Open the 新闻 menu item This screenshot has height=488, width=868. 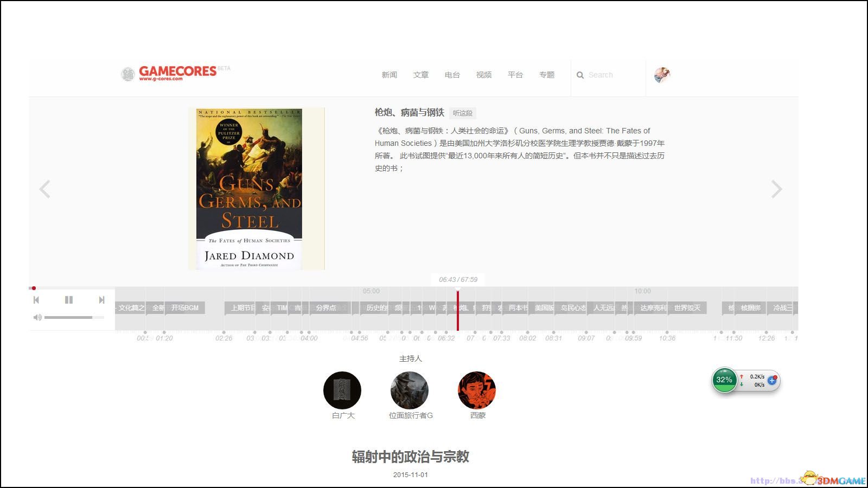[x=390, y=75]
